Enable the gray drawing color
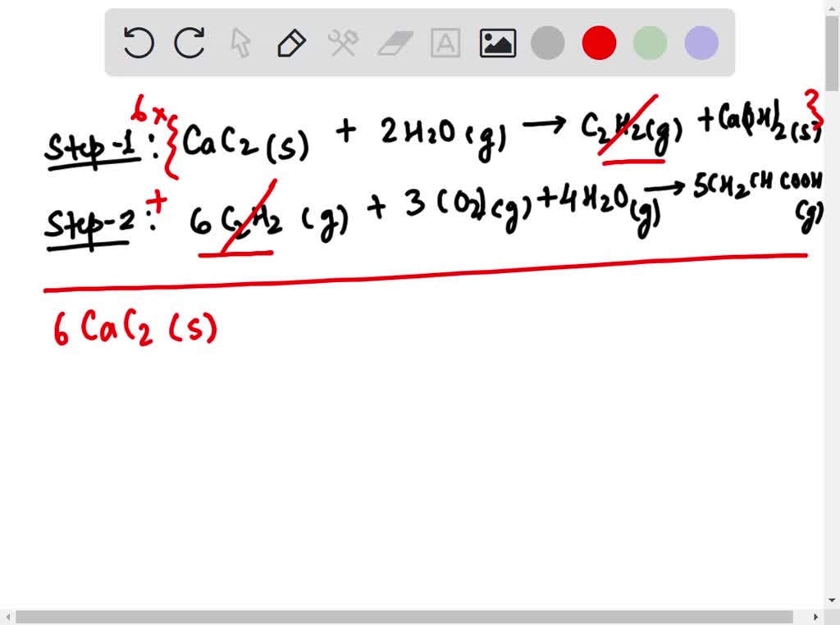Viewport: 840px width, 625px height. (547, 43)
